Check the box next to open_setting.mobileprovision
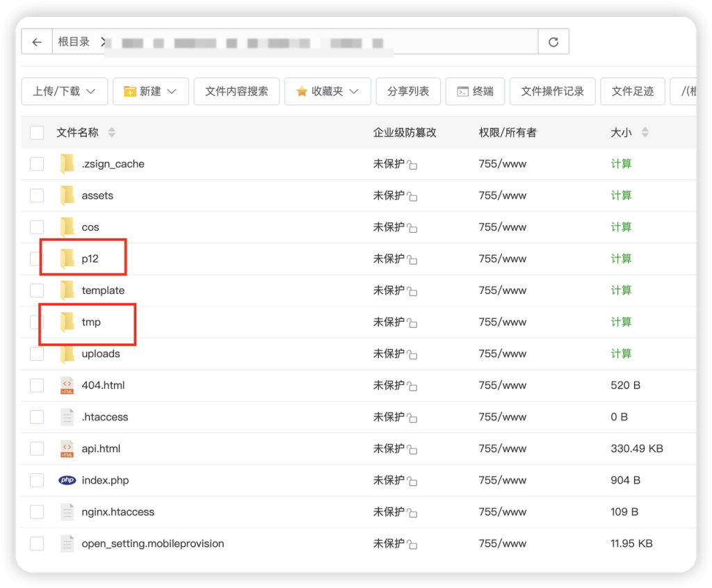 tap(37, 543)
